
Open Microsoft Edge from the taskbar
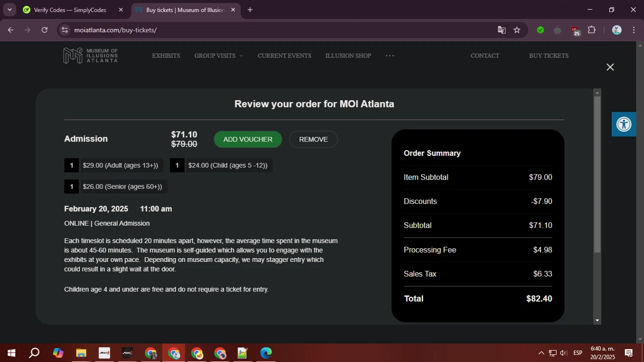point(266,353)
